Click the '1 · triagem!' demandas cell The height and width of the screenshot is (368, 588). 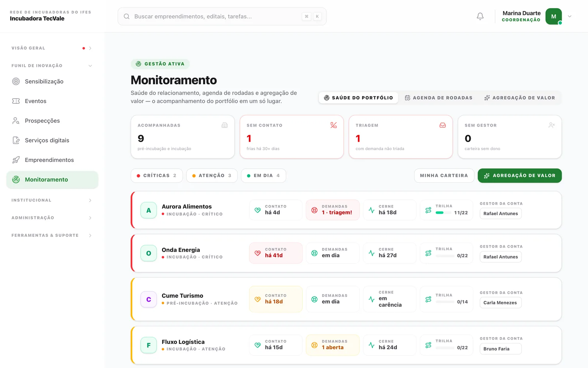pos(333,210)
